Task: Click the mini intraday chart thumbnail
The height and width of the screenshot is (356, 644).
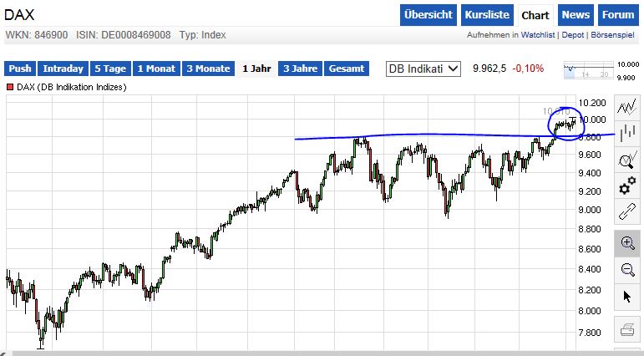Action: click(588, 69)
